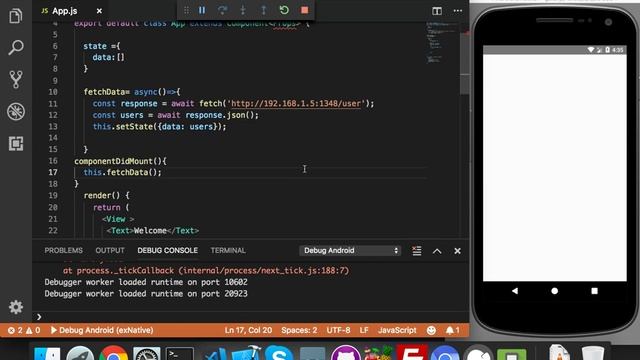Open the Source Control panel
640x360 pixels.
(x=16, y=79)
